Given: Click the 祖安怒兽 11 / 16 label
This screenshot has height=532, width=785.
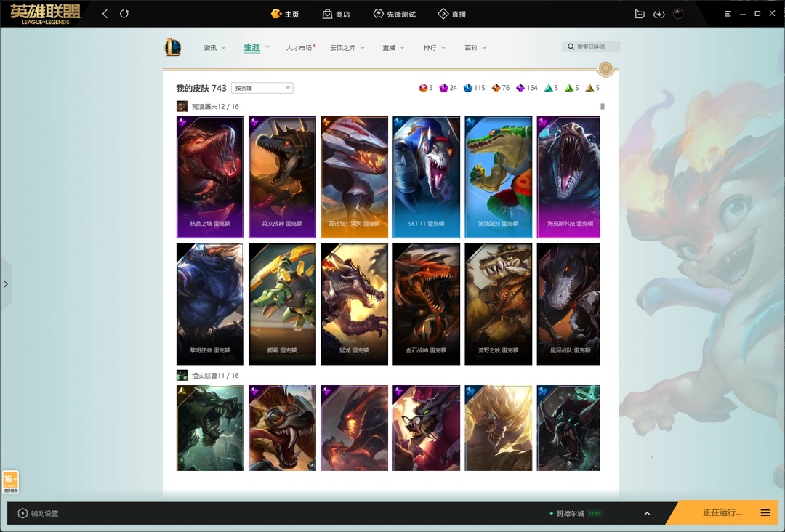Looking at the screenshot, I should coord(215,375).
